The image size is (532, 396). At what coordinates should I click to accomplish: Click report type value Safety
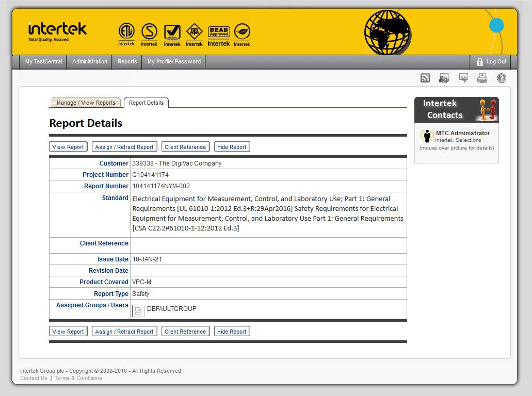[140, 294]
